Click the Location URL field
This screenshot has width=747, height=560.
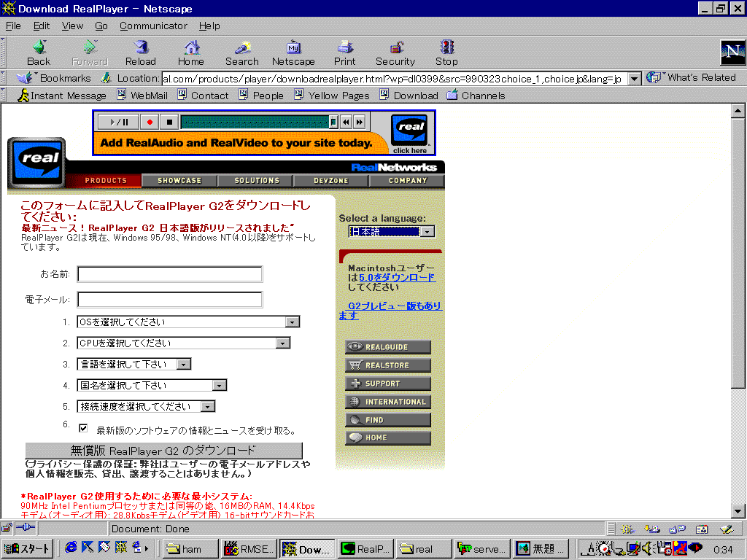(x=395, y=79)
